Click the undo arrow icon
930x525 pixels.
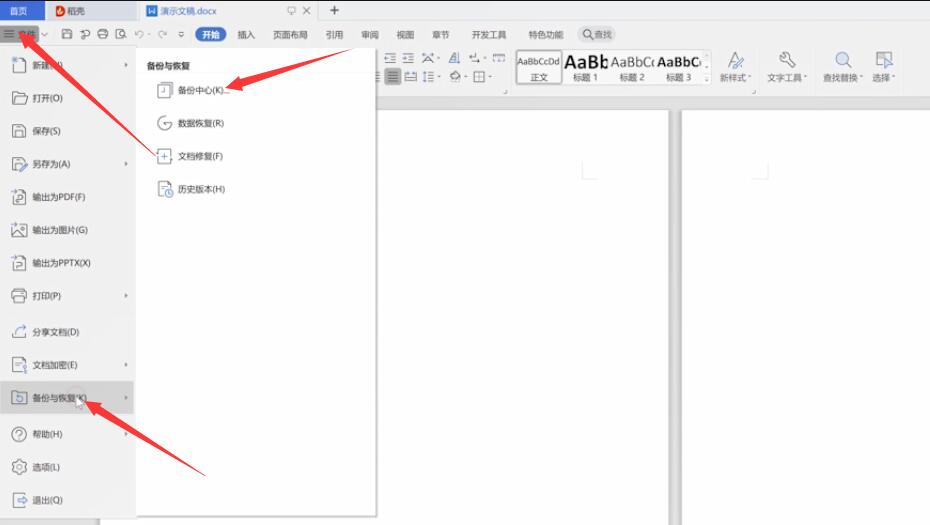pyautogui.click(x=139, y=34)
